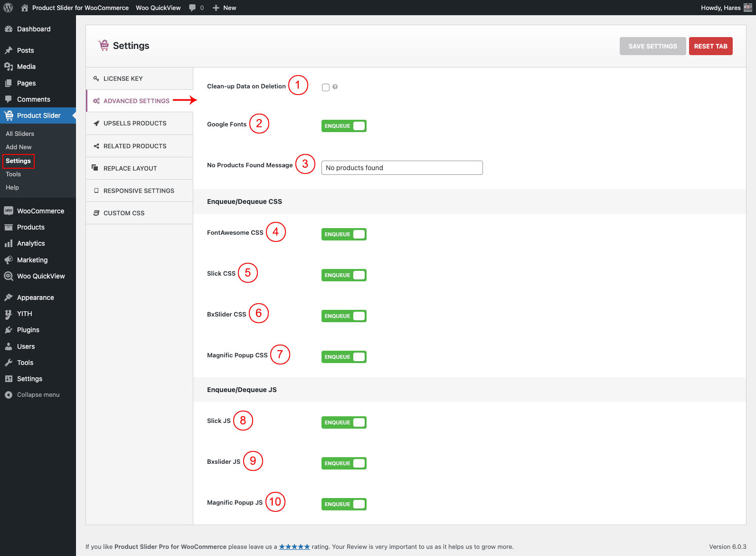Open the Responsive Settings tab
The height and width of the screenshot is (556, 756).
coord(139,191)
